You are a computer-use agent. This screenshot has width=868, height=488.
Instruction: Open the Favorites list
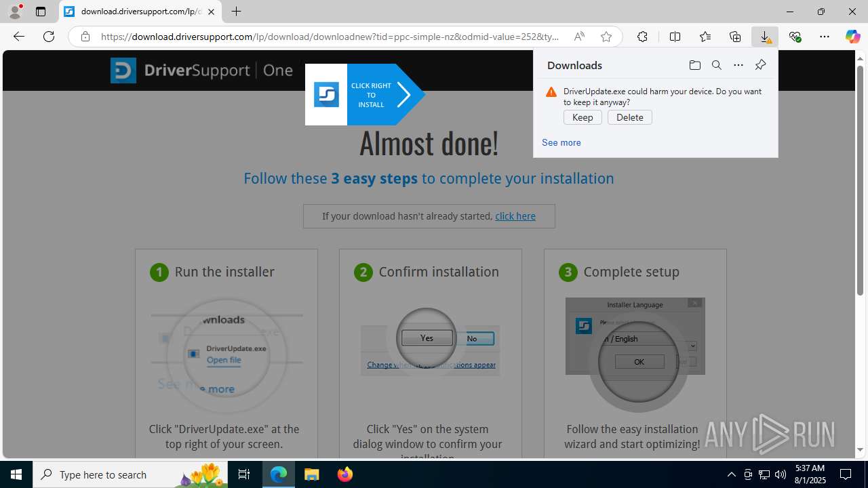[705, 37]
